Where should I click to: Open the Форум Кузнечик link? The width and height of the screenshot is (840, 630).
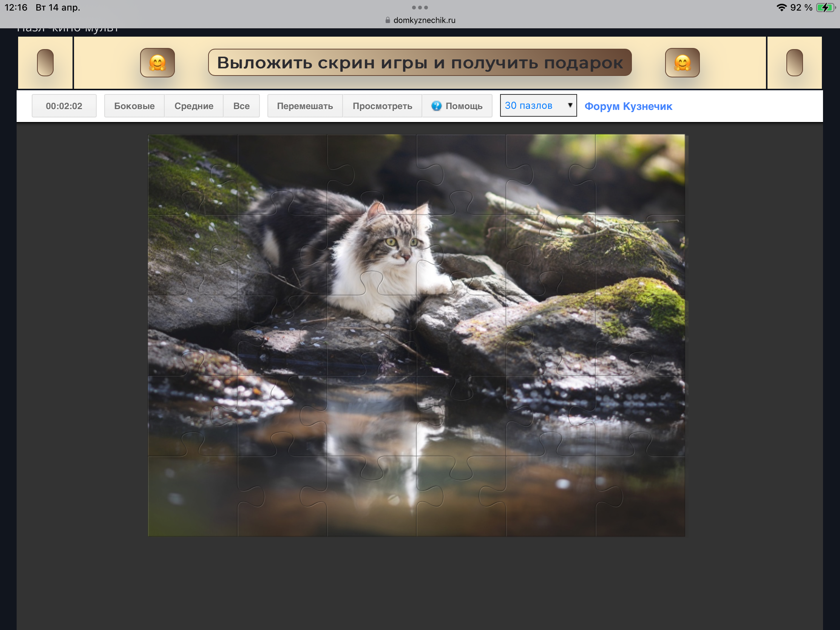(x=628, y=107)
